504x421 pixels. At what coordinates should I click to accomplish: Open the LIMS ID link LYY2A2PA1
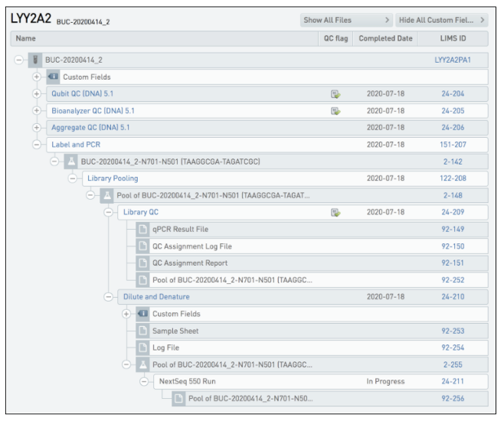click(x=453, y=60)
